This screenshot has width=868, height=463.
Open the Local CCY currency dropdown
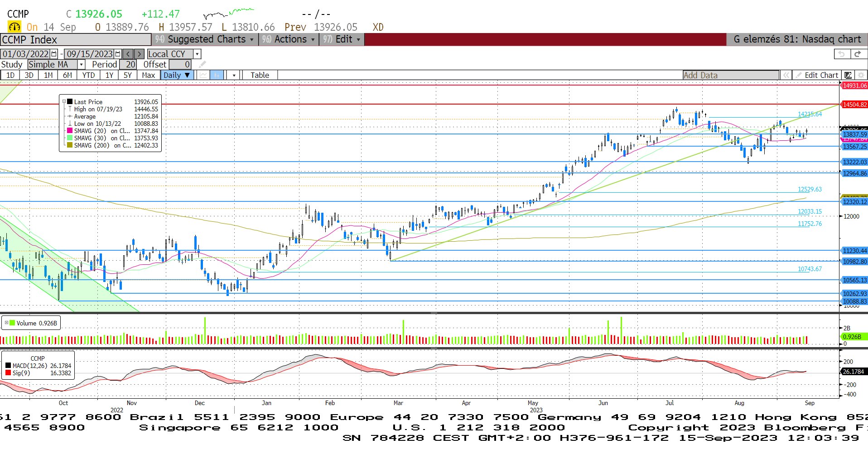(197, 54)
